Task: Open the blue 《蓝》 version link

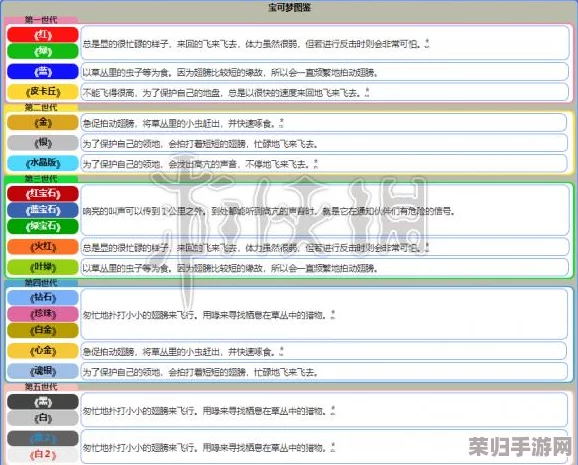Action: pos(43,72)
